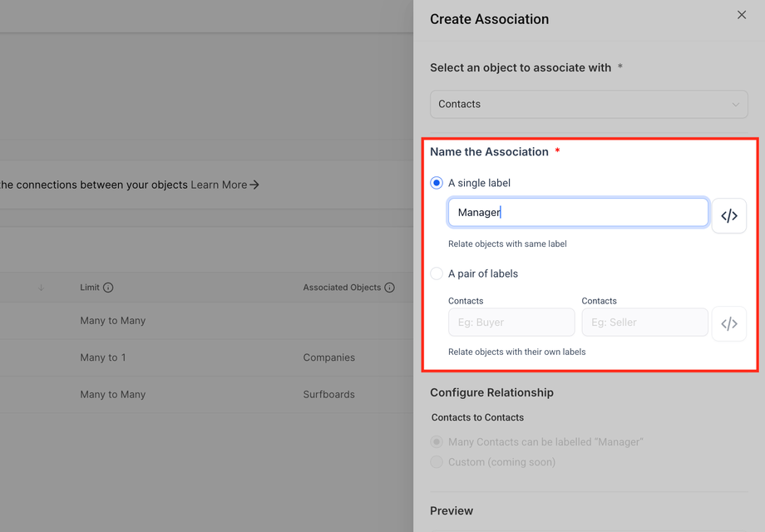Select 'Many Contacts can be labelled' radio
The width and height of the screenshot is (765, 532).
coord(437,442)
